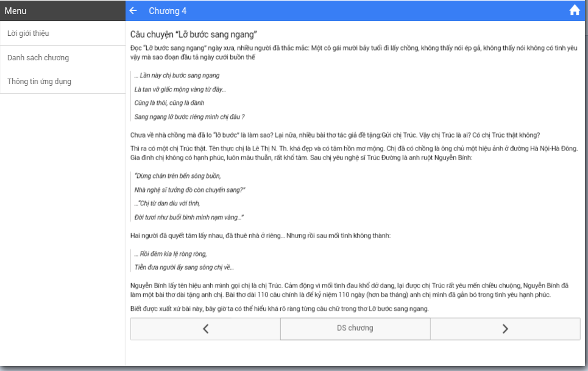The width and height of the screenshot is (588, 371).
Task: Open the DS chương chapter list button
Action: (355, 328)
